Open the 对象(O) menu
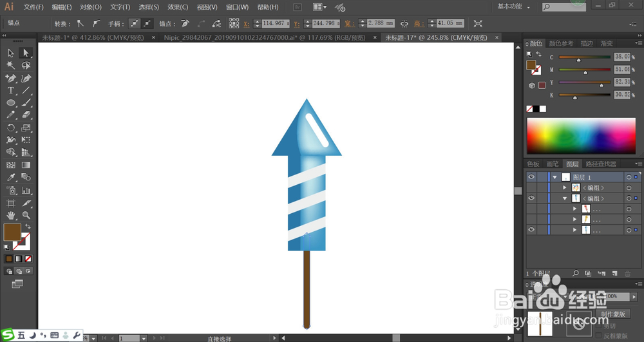The height and width of the screenshot is (342, 644). click(91, 7)
